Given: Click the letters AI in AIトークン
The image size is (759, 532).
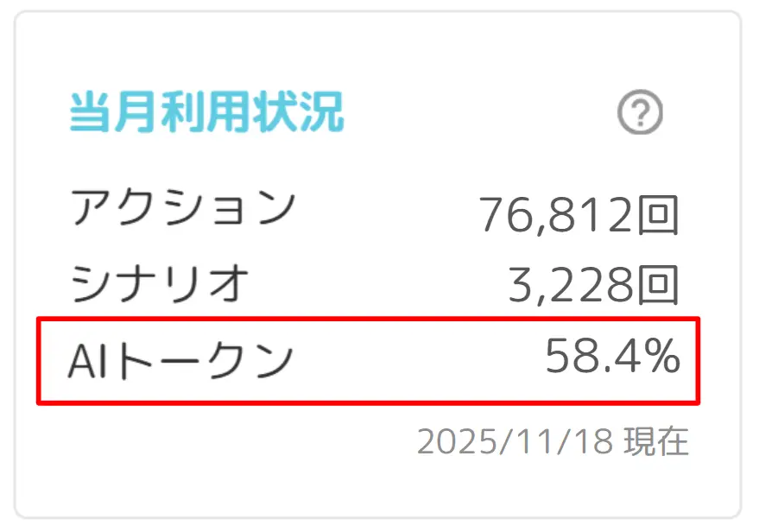Looking at the screenshot, I should point(87,361).
